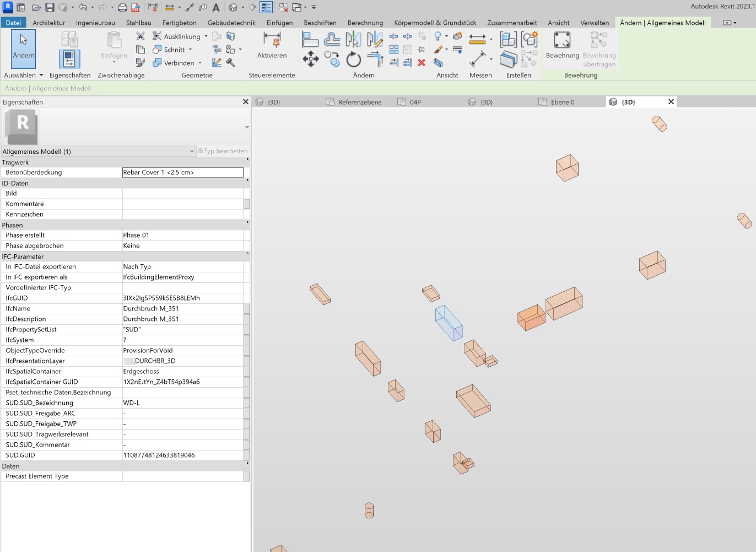
Task: Click the Ändern modify button
Action: [24, 49]
